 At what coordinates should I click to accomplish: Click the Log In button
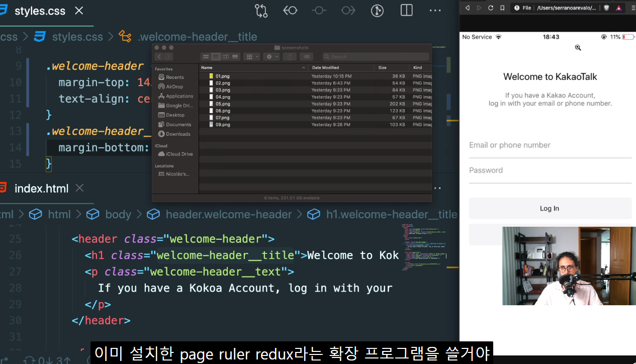550,208
